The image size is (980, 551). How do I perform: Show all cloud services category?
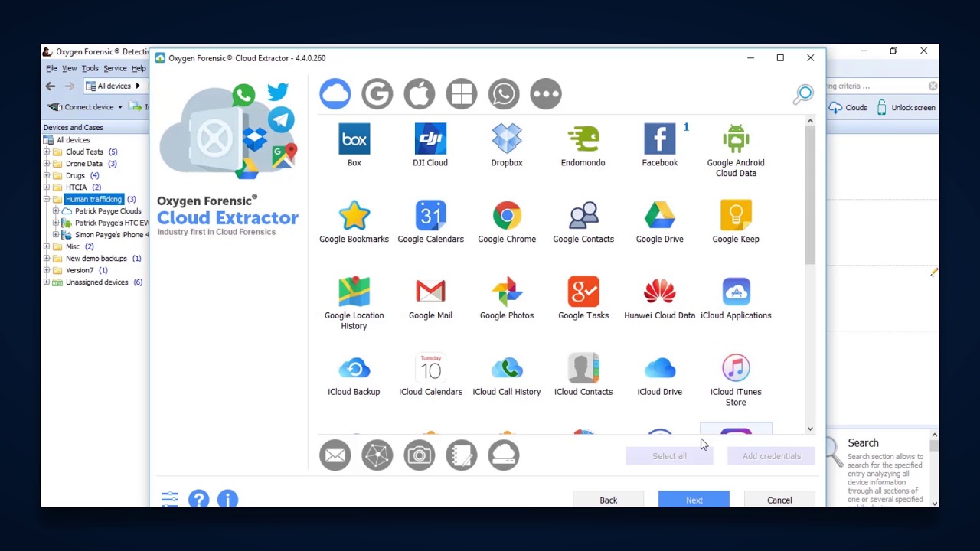tap(335, 93)
